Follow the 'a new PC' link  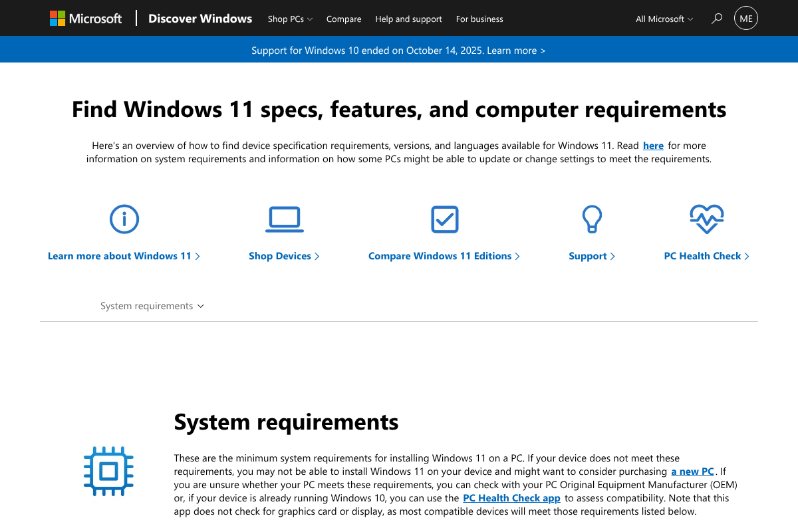(x=692, y=471)
